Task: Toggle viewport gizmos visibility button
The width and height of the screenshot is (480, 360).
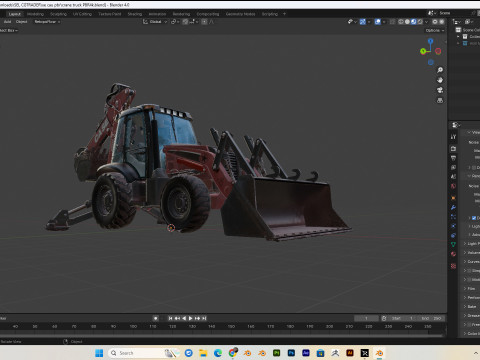Action: (363, 22)
